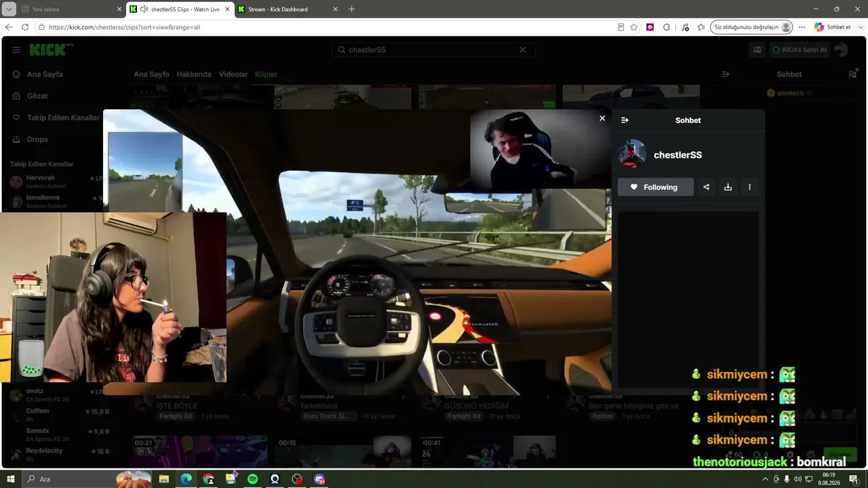Open ismailemre followed channel

56,201
